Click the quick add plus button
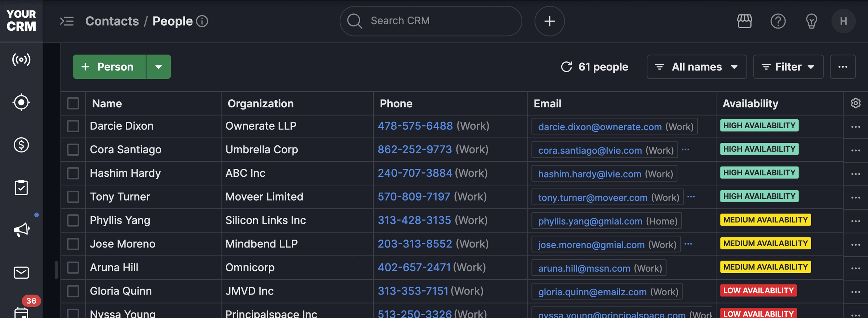The width and height of the screenshot is (868, 318). click(x=549, y=21)
